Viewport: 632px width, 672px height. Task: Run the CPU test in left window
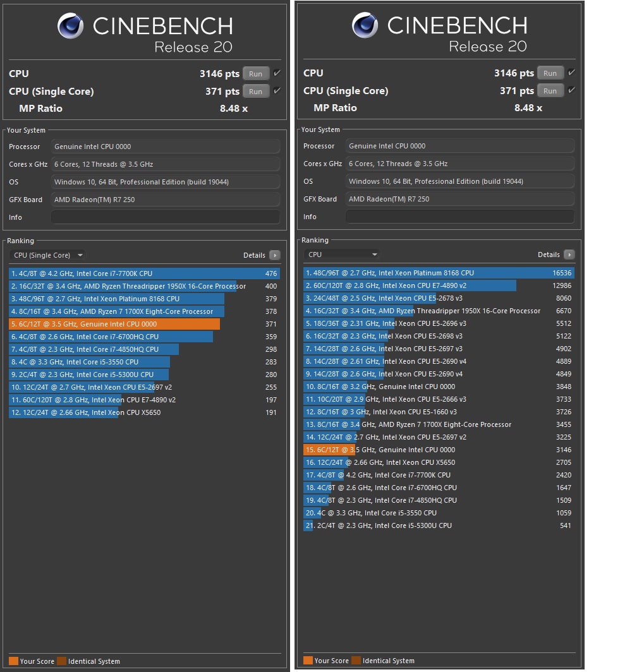click(x=256, y=74)
